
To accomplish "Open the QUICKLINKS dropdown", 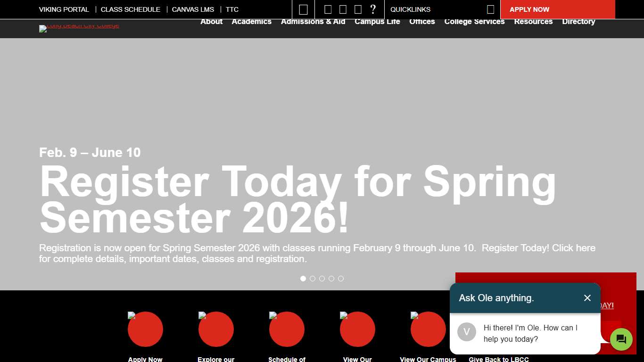I will [410, 9].
